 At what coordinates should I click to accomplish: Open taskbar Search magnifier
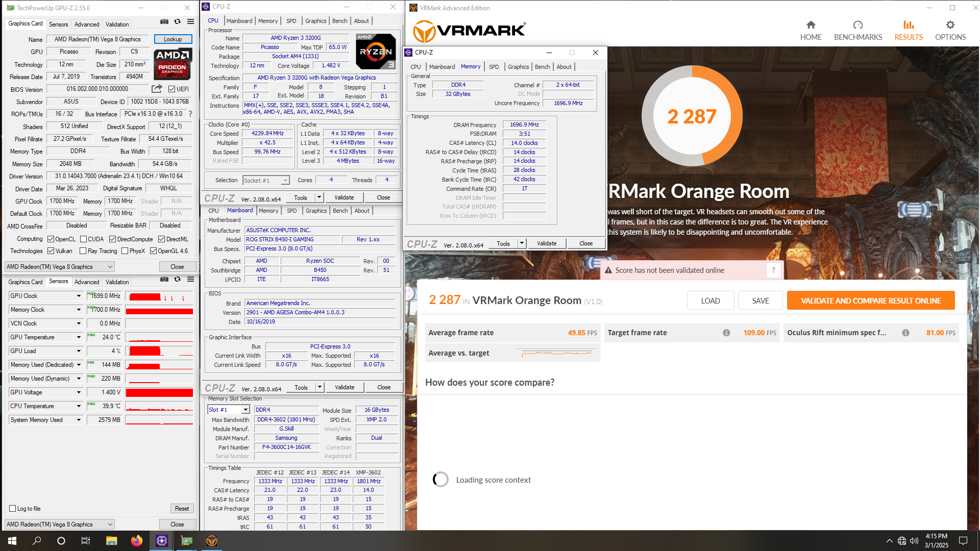coord(37,541)
